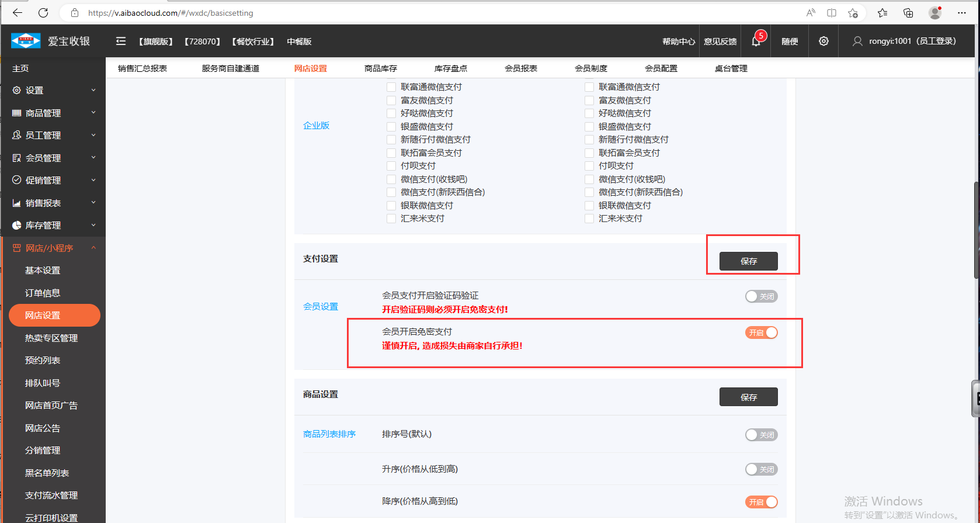The height and width of the screenshot is (523, 980).
Task: Refresh the page in the browser
Action: [x=43, y=13]
